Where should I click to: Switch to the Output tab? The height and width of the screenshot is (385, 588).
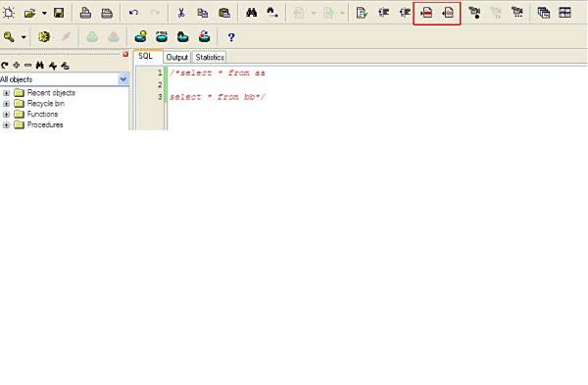[176, 58]
